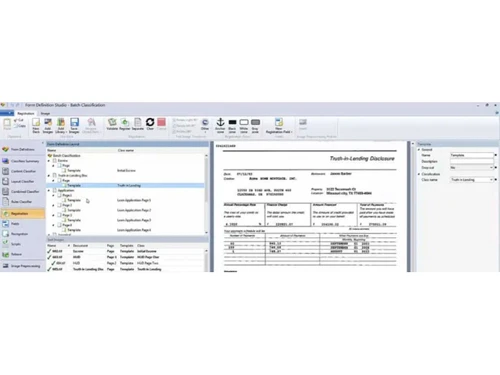Select the test image row classed HUD Page One
The width and height of the screenshot is (500, 375).
[126, 257]
